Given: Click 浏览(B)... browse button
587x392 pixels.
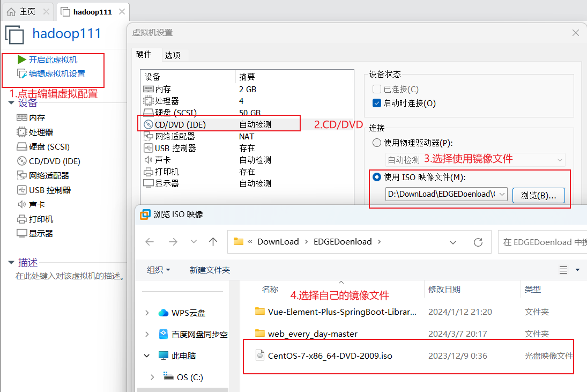Looking at the screenshot, I should (538, 195).
